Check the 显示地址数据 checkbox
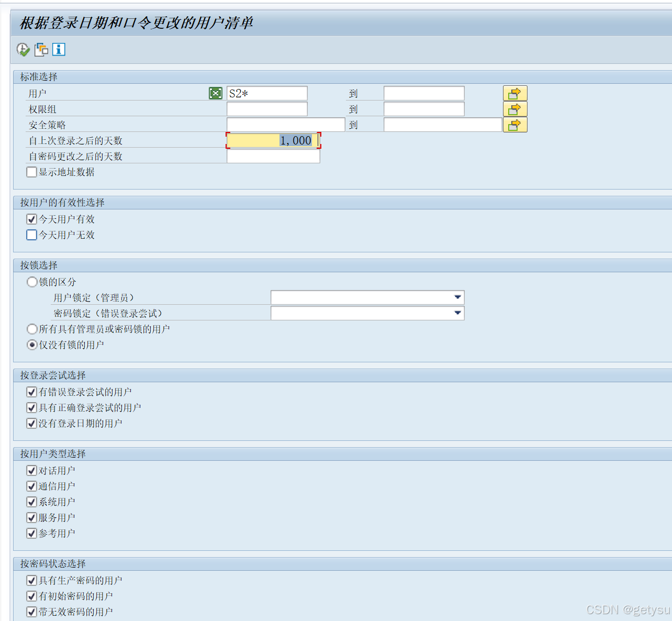 31,172
